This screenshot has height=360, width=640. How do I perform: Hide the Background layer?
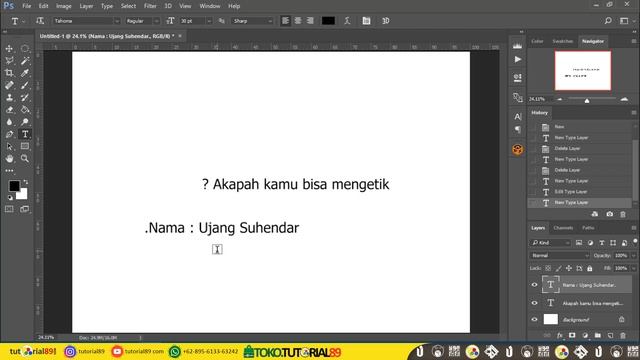tap(534, 320)
